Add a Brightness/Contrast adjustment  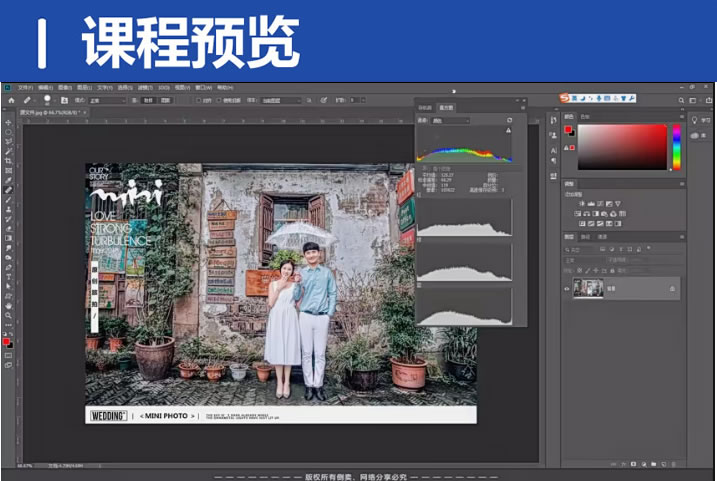582,203
